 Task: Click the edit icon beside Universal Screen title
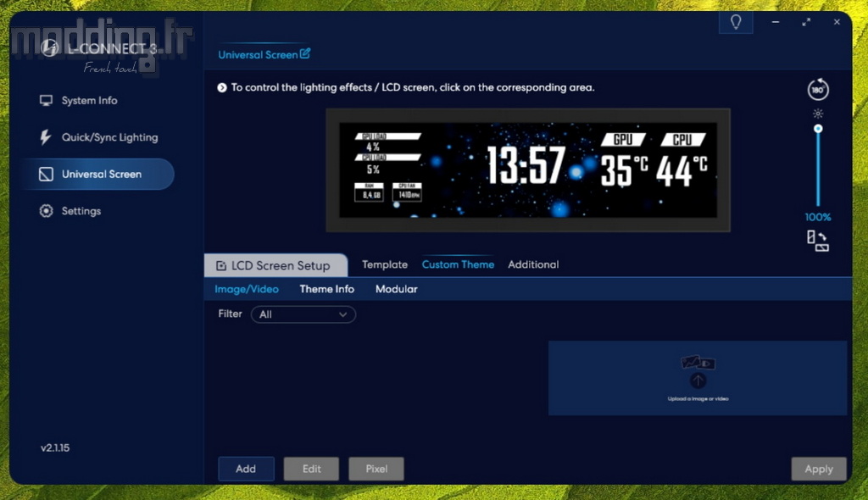click(305, 53)
